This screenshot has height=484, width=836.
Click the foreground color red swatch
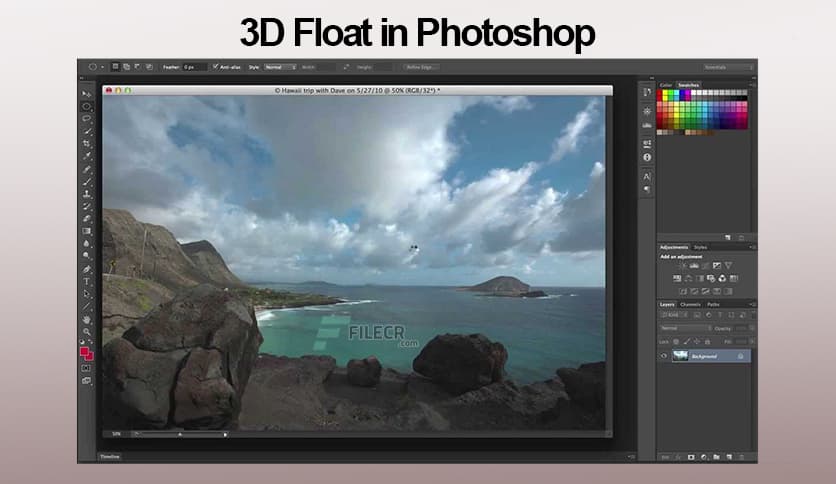pos(84,352)
